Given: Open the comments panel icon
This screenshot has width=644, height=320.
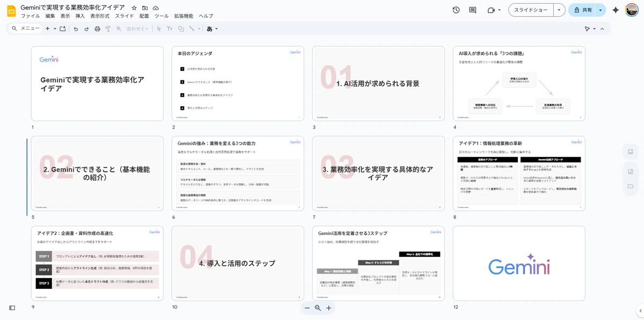Looking at the screenshot, I should point(473,10).
